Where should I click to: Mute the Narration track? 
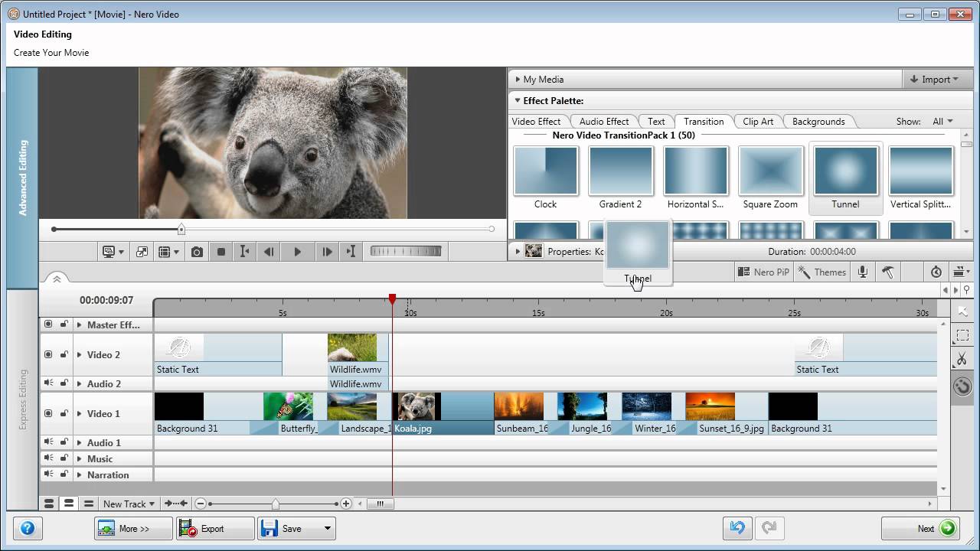(x=48, y=474)
